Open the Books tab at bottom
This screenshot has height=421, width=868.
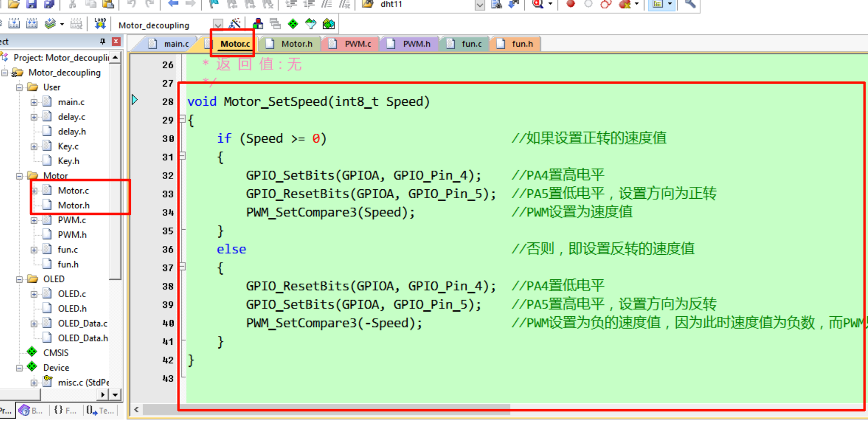[31, 410]
